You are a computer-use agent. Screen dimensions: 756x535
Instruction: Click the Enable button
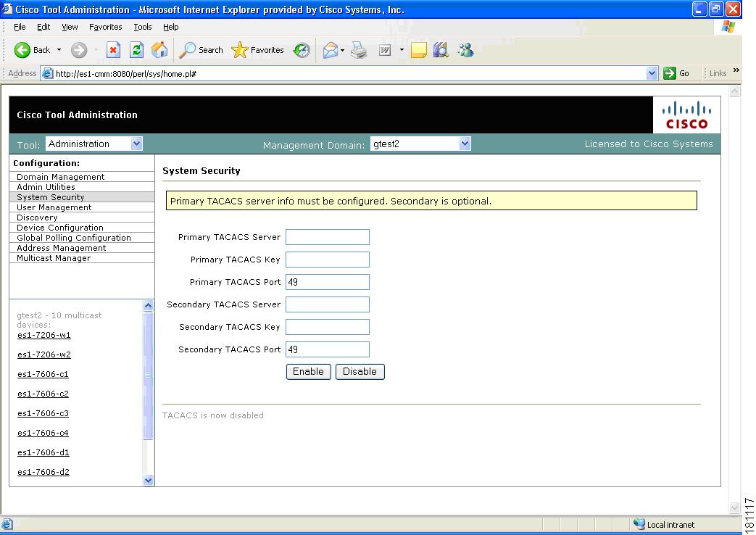click(309, 371)
